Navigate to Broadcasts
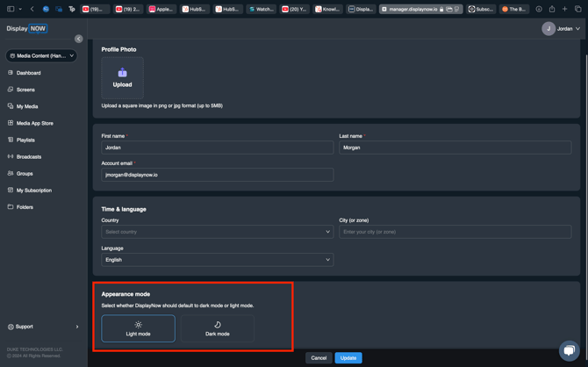The image size is (588, 367). click(28, 156)
